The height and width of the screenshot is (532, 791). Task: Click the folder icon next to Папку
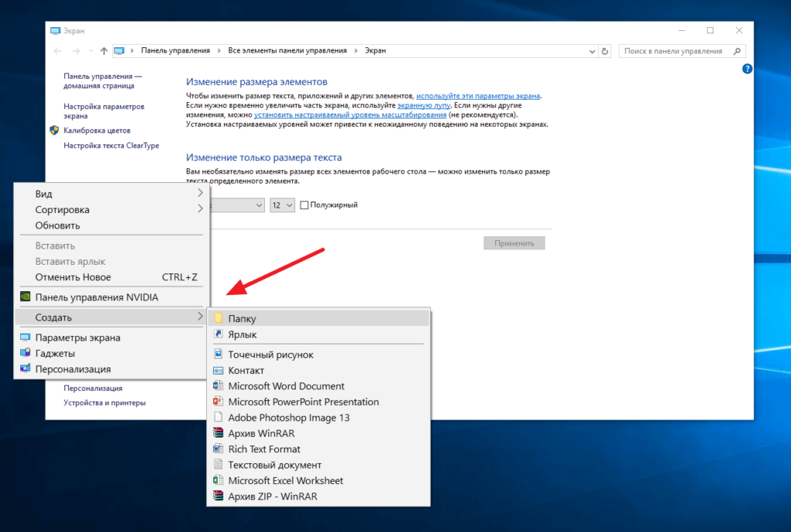(218, 318)
